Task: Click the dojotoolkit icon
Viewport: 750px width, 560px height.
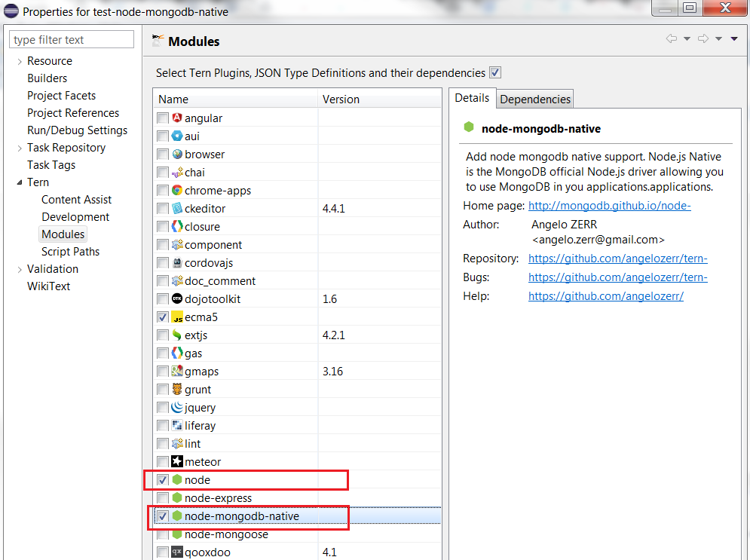Action: [x=179, y=298]
